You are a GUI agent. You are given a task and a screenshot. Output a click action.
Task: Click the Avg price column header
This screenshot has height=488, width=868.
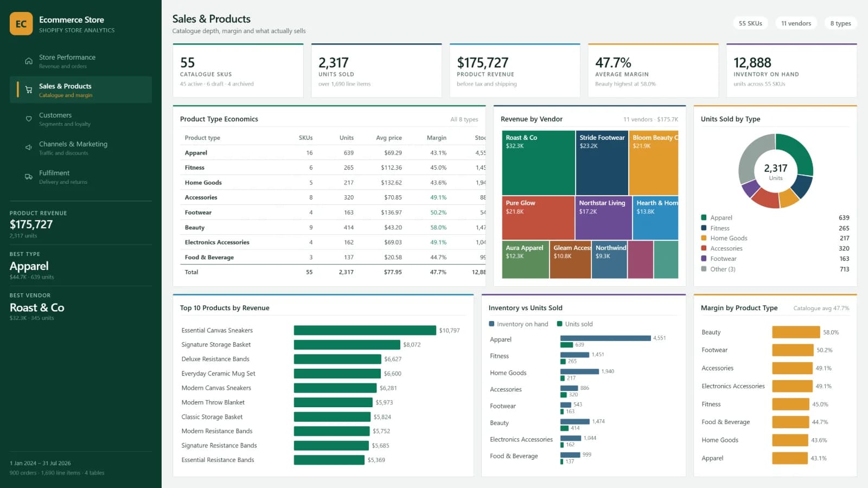(389, 138)
